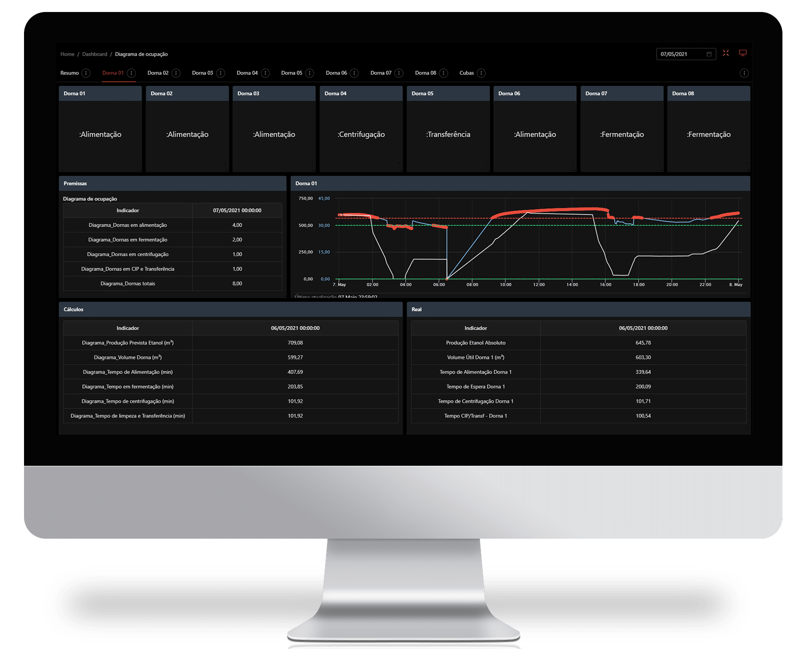Go to the Dorna 04 tab
This screenshot has height=649, width=812.
[247, 73]
